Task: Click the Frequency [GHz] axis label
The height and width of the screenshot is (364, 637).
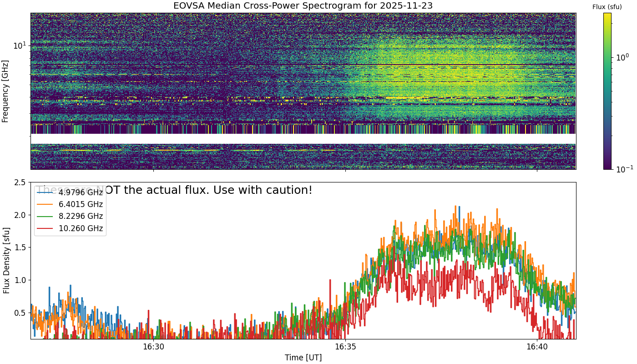Action: pos(5,91)
